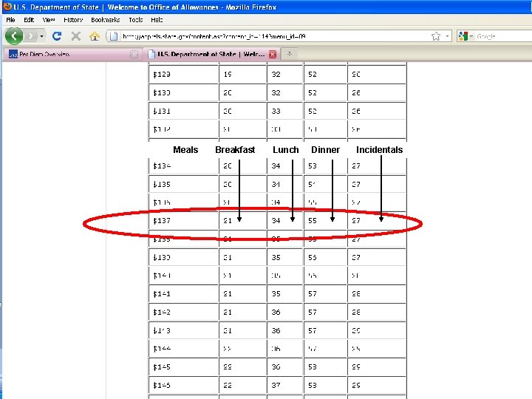Open the History menu
The image size is (532, 399).
coord(73,20)
